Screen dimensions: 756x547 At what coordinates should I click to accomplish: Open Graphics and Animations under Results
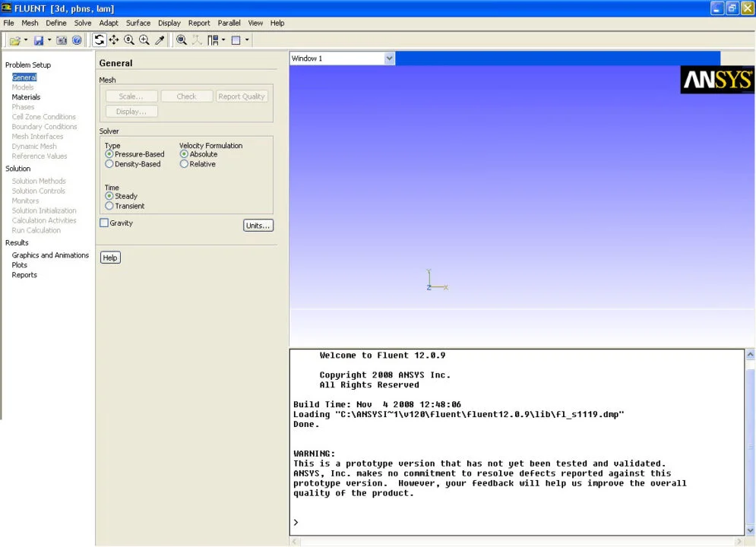click(x=51, y=255)
